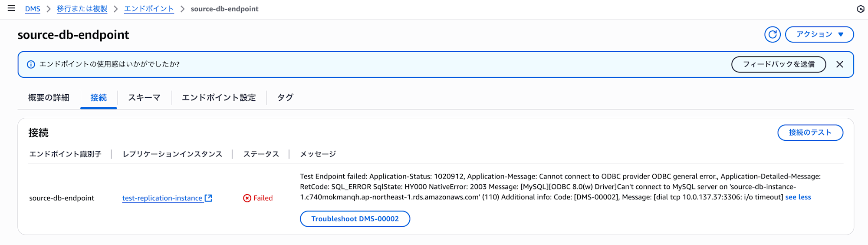Open test-replication-instance link
This screenshot has height=245, width=868.
pos(162,198)
